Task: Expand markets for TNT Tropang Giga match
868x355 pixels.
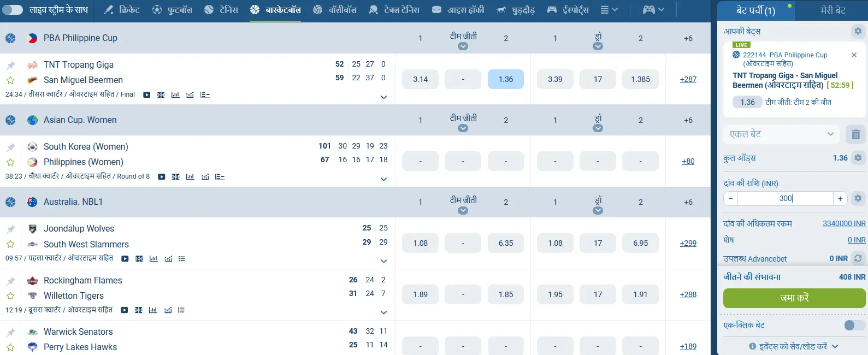Action: (383, 97)
